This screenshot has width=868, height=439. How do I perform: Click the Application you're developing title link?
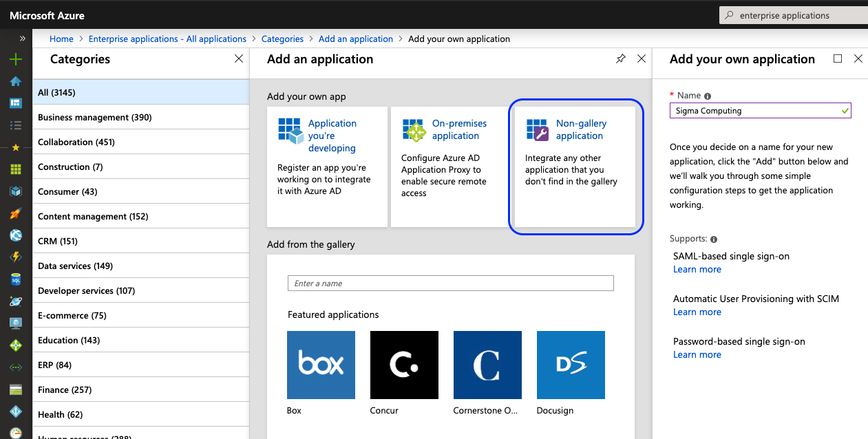[x=332, y=136]
